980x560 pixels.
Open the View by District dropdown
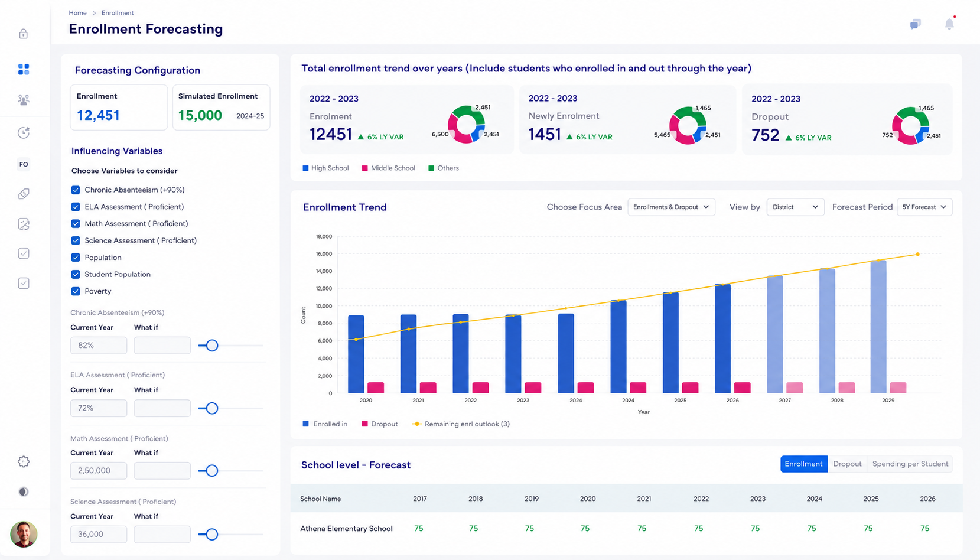click(x=795, y=207)
